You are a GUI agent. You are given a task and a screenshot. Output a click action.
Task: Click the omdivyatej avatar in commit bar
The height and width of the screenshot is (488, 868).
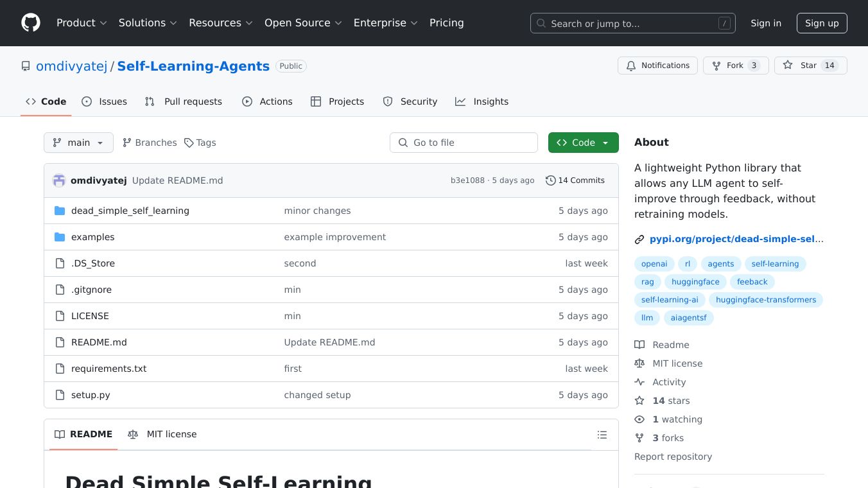[x=59, y=180]
